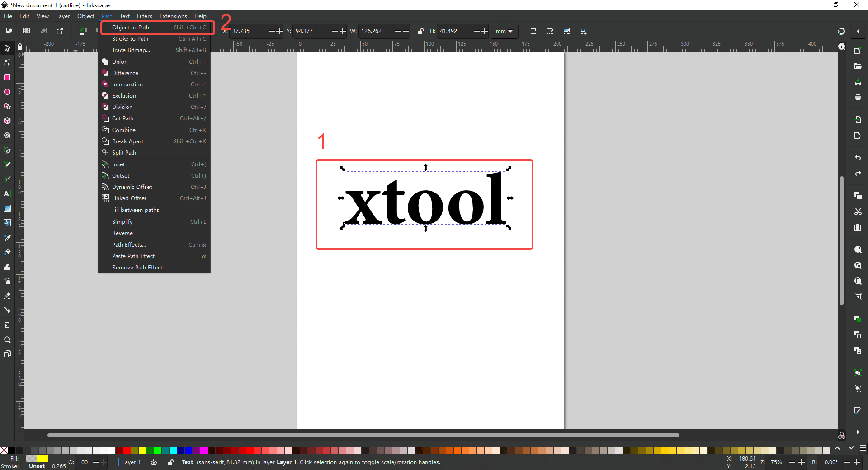This screenshot has height=470, width=868.
Task: Click the opacity O value field
Action: coord(84,462)
